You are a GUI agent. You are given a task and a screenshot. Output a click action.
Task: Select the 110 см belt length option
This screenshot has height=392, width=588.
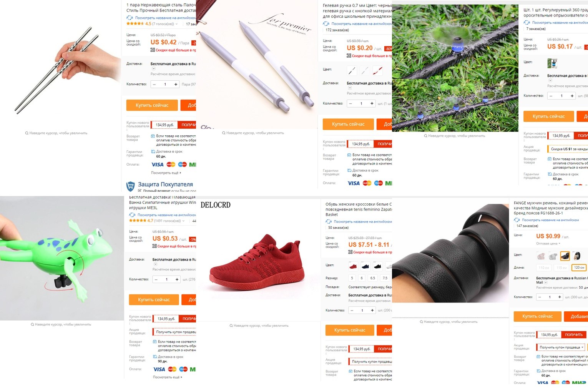tap(543, 267)
